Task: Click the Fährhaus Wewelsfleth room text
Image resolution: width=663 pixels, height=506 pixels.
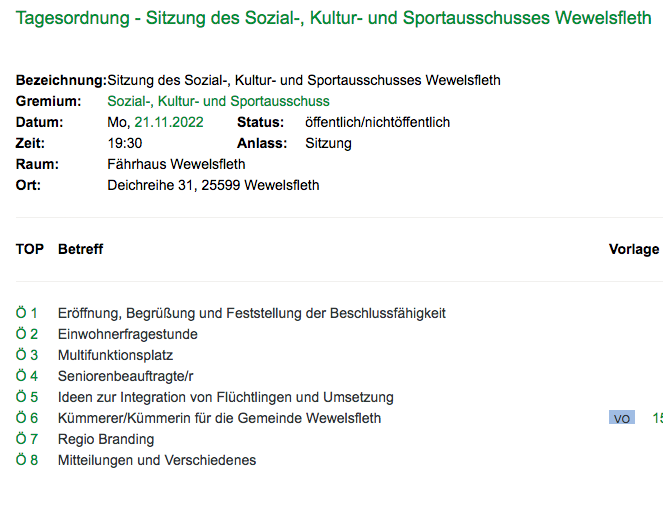Action: point(176,164)
